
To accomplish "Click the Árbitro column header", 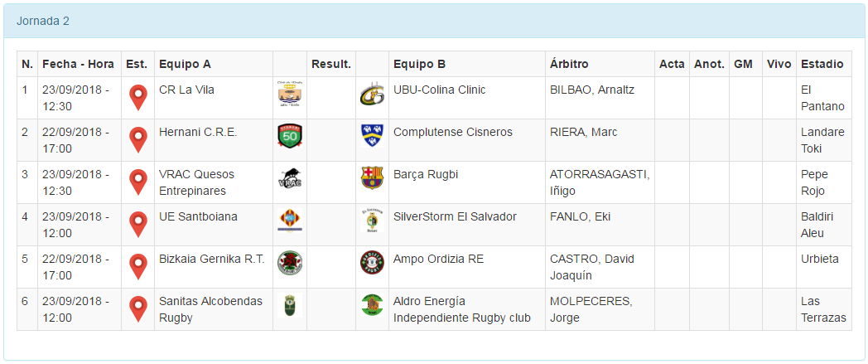I will [569, 64].
